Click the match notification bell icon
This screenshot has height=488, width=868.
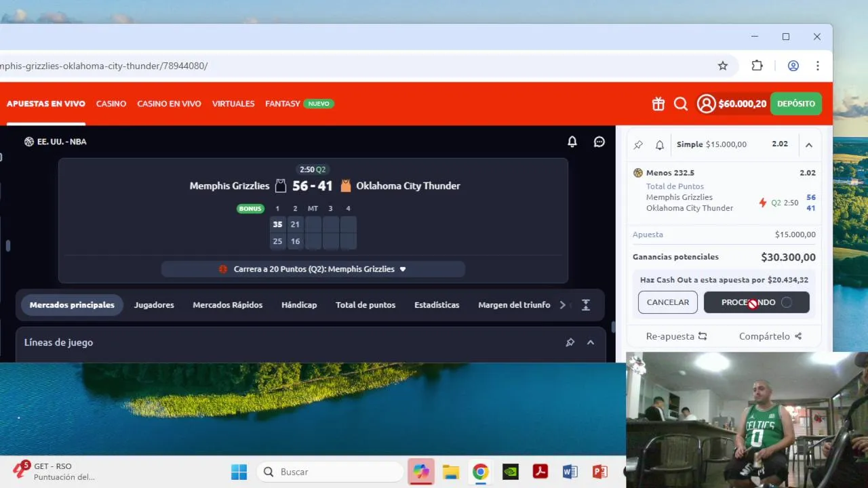point(572,142)
